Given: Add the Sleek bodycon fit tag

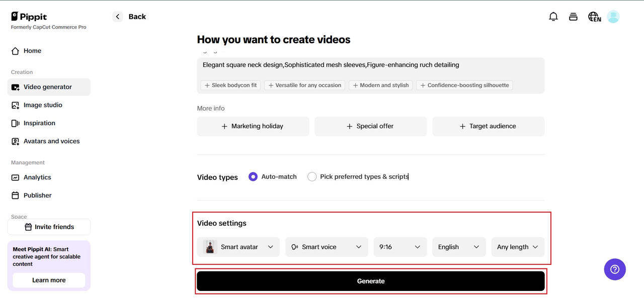Looking at the screenshot, I should (230, 85).
